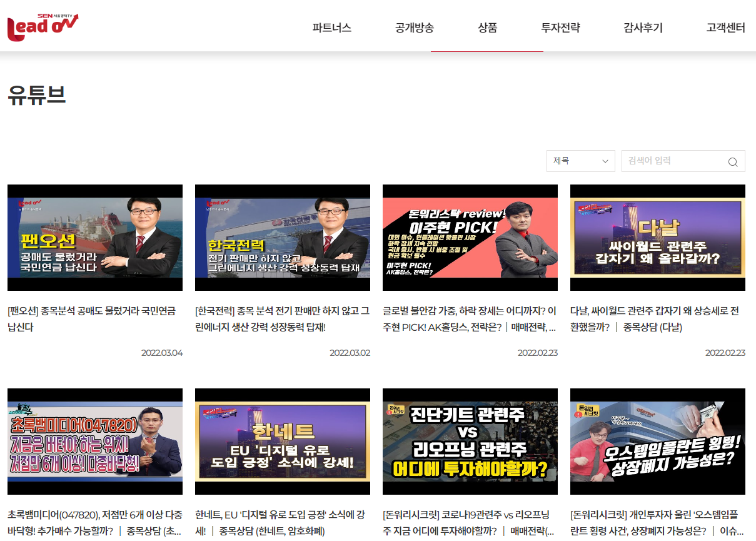Open the 감사후기 menu
The image size is (756, 541).
click(x=643, y=28)
